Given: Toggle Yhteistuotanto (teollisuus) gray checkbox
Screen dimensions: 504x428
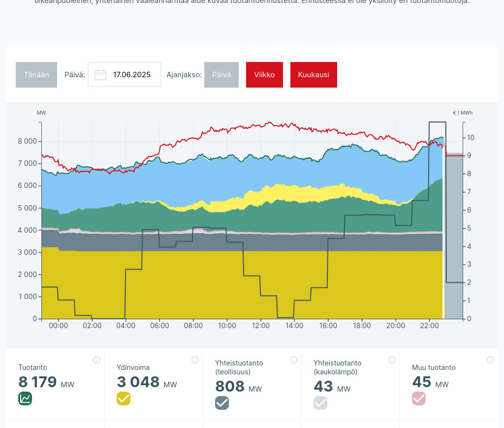Looking at the screenshot, I should [222, 403].
